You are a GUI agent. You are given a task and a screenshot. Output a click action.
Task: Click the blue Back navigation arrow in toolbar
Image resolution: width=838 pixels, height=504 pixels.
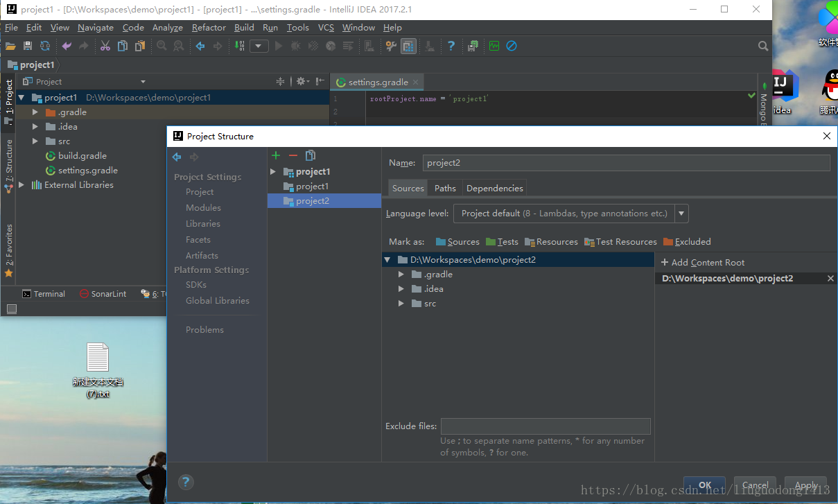(x=200, y=46)
